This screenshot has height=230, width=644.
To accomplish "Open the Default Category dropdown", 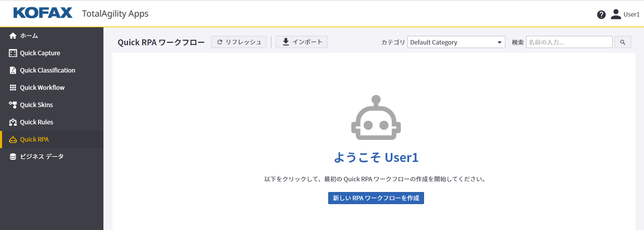I will [456, 42].
